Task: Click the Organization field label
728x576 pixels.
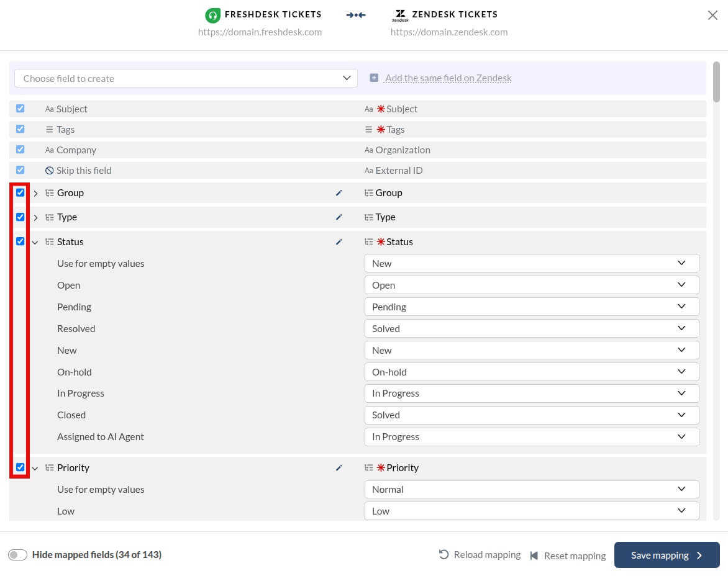Action: (x=403, y=150)
